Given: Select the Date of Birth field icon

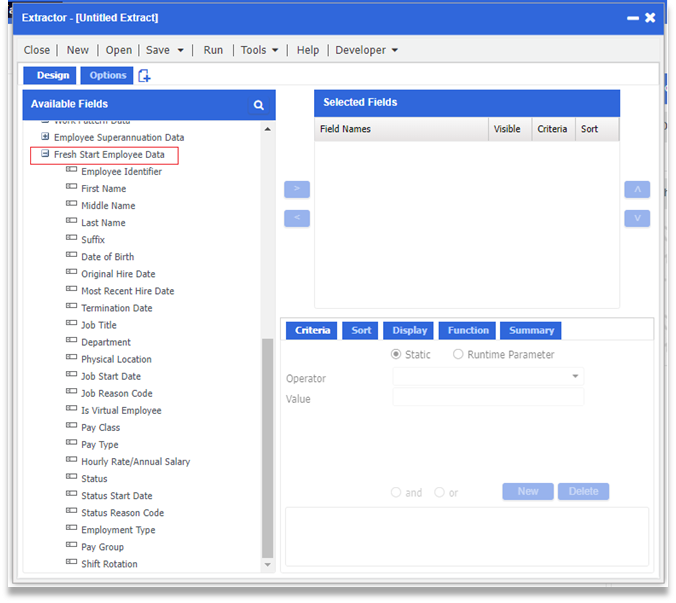Looking at the screenshot, I should pyautogui.click(x=72, y=257).
